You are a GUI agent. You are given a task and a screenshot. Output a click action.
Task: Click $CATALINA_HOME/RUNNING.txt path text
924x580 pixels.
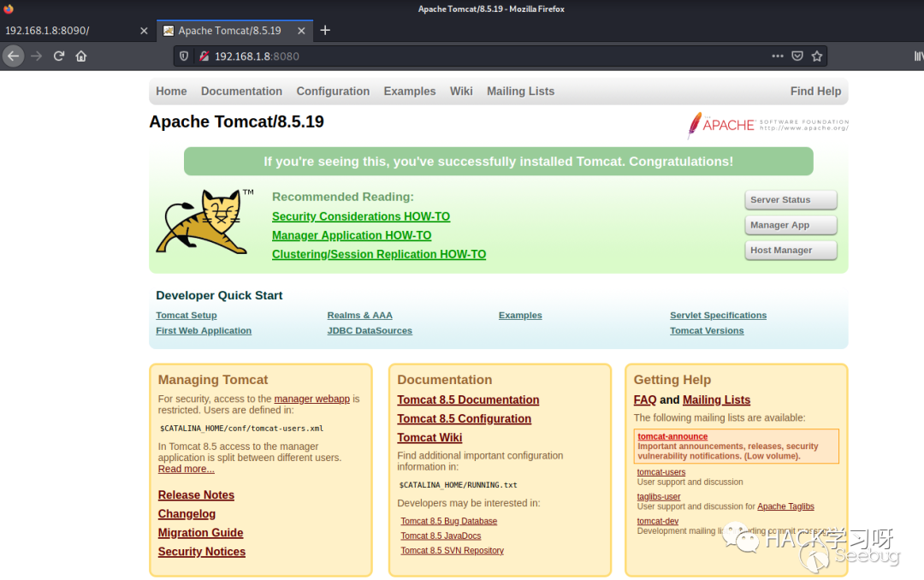[x=458, y=485]
